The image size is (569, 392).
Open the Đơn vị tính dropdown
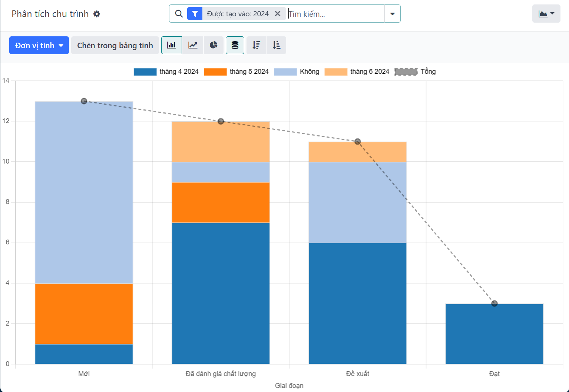point(39,45)
